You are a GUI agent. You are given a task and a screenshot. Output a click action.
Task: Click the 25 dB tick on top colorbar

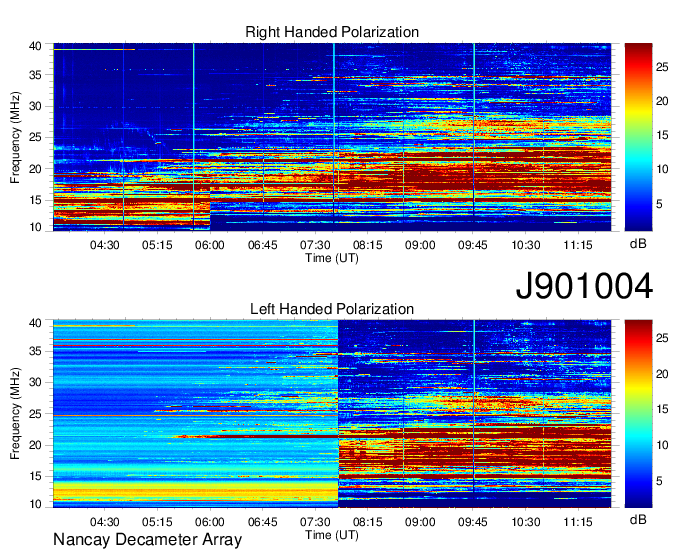[662, 67]
